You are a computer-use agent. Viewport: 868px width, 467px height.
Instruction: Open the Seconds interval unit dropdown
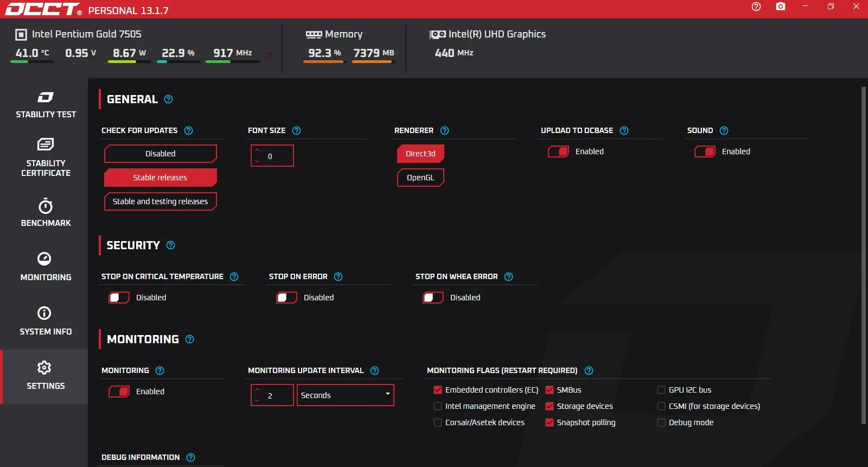(346, 395)
